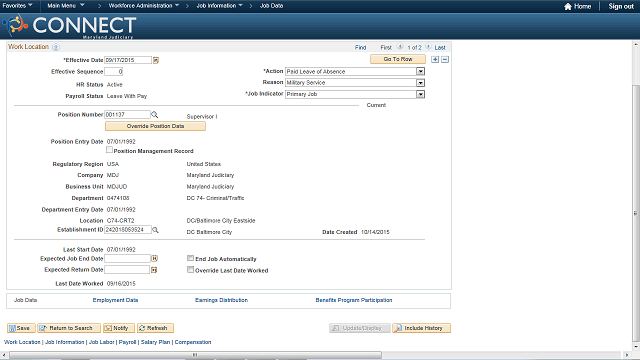Click the Effective Sequence field
The image size is (640, 360).
click(x=114, y=71)
